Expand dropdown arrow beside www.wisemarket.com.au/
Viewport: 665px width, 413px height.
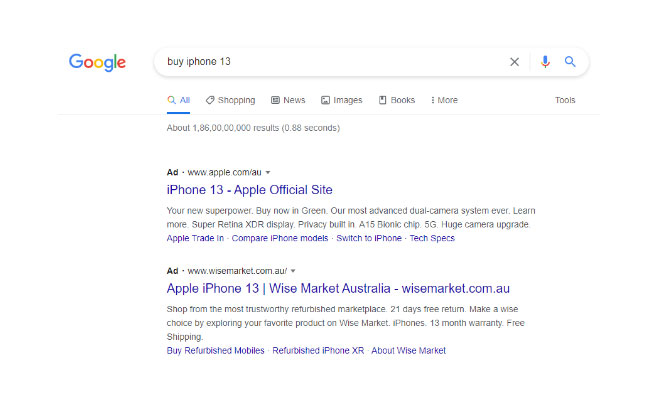click(x=293, y=271)
